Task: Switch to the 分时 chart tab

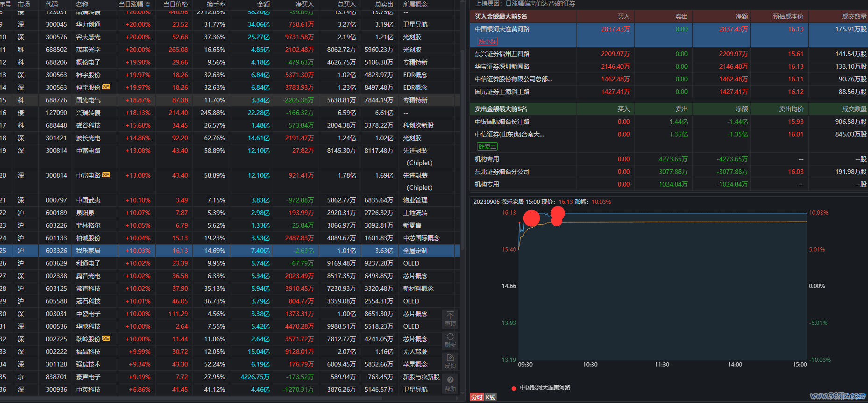Action: pyautogui.click(x=477, y=397)
